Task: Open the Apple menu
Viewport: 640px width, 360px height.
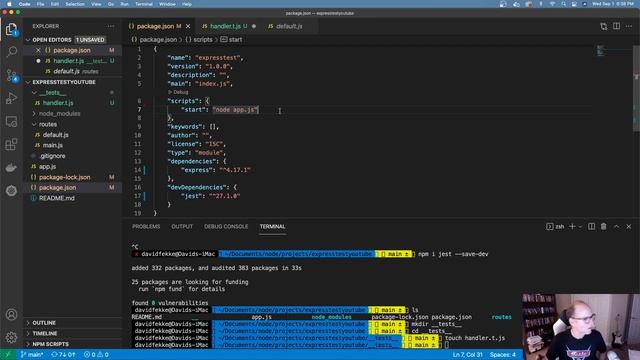Action: [x=9, y=4]
